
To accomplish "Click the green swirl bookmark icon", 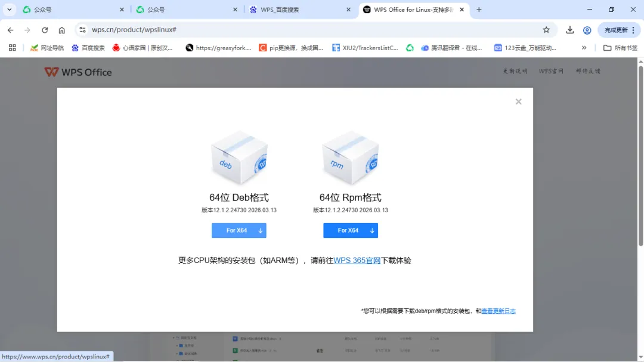I will pos(410,48).
